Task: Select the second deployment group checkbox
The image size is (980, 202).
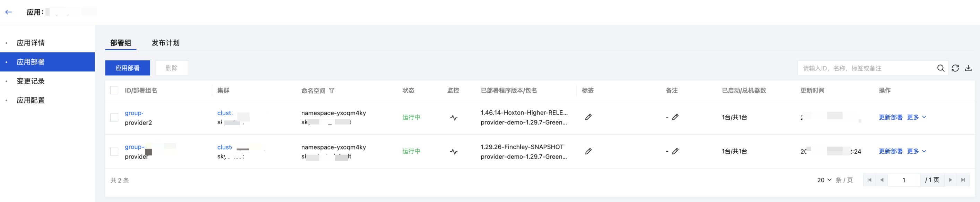Action: click(114, 152)
